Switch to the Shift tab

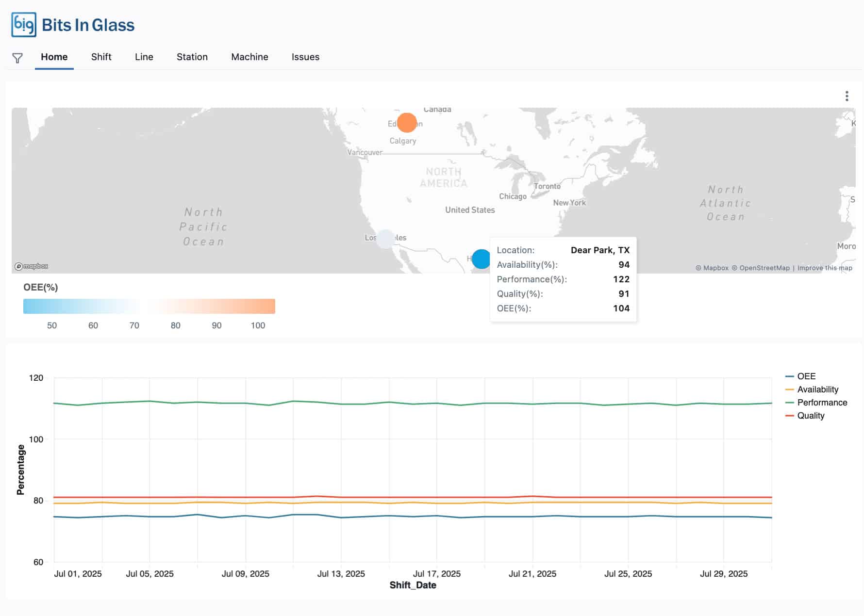[101, 57]
